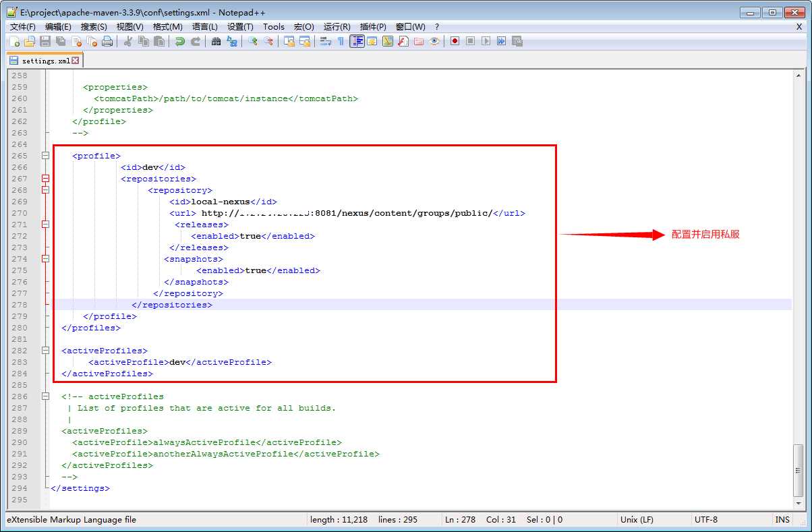812x532 pixels.
Task: Open the 文件(F) menu
Action: click(23, 26)
